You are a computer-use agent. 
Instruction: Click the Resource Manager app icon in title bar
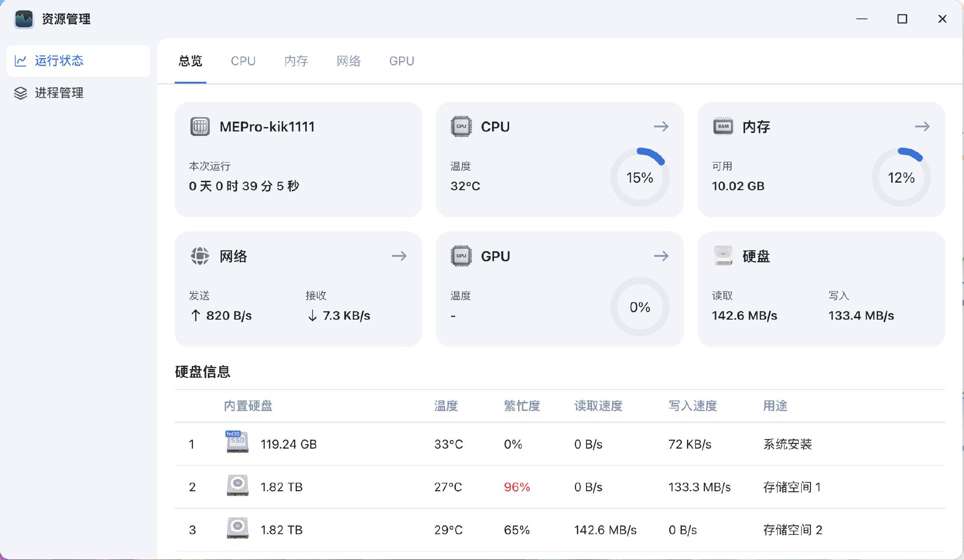point(24,19)
